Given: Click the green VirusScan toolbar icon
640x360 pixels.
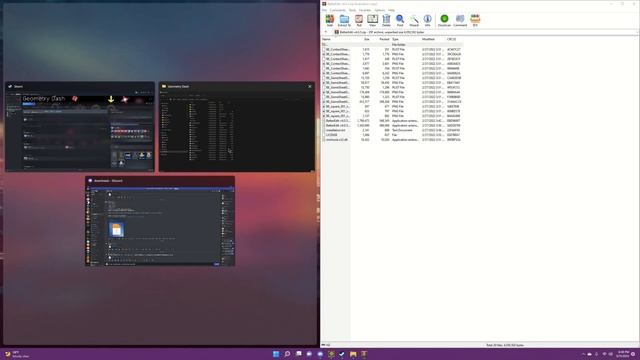Looking at the screenshot, I should (x=444, y=20).
